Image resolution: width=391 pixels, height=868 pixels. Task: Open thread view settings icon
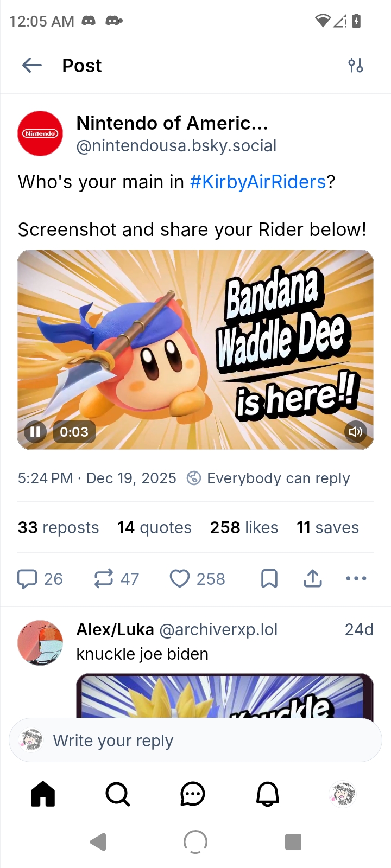pos(356,66)
